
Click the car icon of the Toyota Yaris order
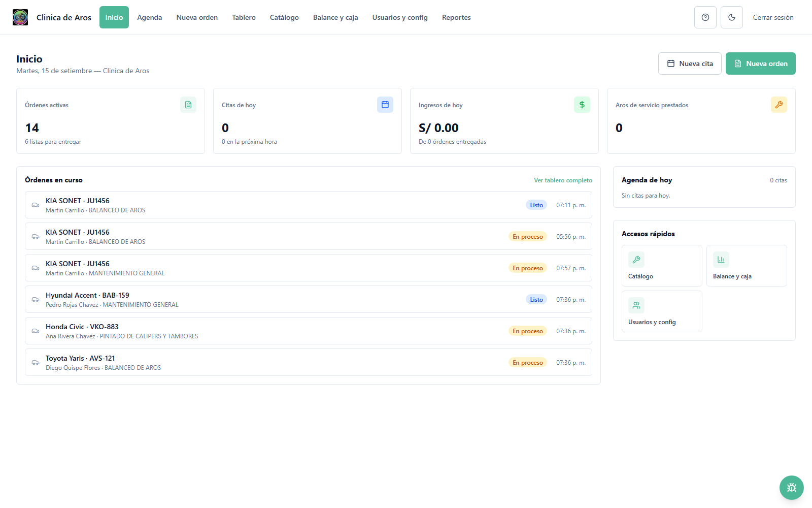(36, 363)
